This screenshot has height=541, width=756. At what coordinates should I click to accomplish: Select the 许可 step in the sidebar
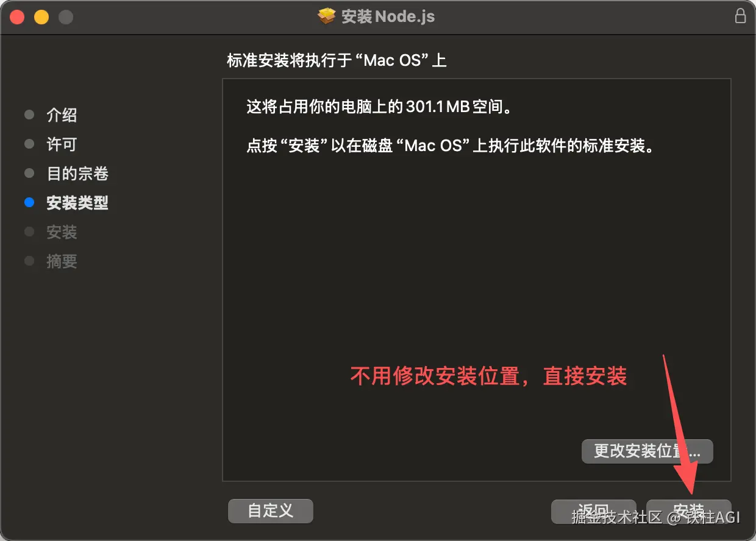pos(62,144)
